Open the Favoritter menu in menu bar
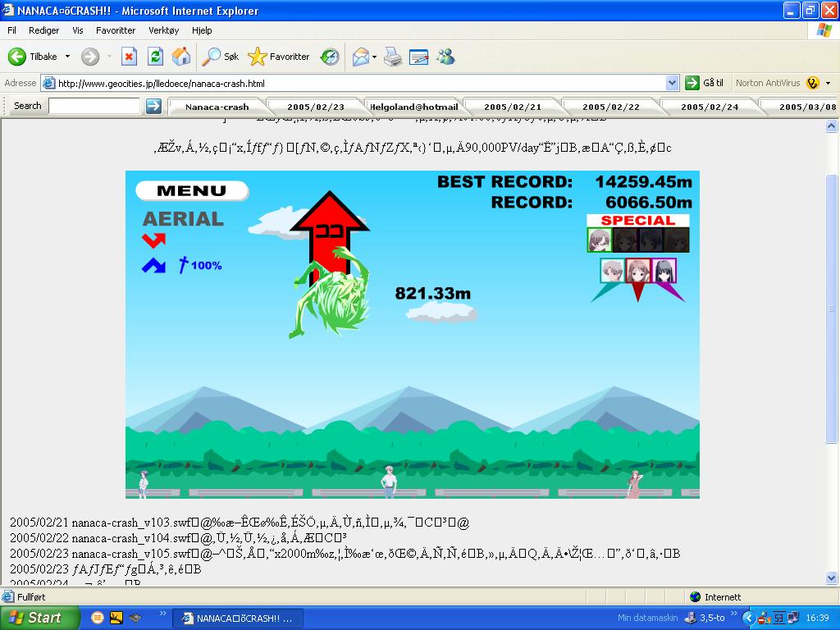This screenshot has width=840, height=630. [116, 30]
